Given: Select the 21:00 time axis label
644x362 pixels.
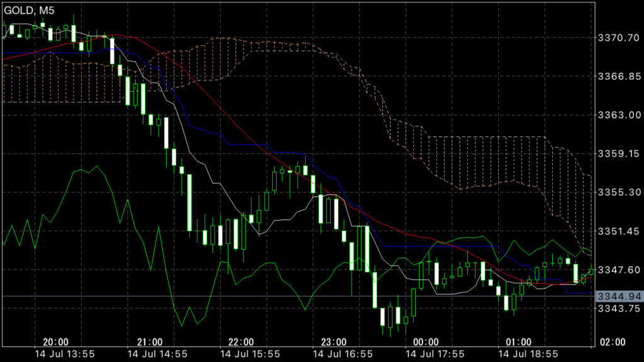Looking at the screenshot, I should (149, 342).
